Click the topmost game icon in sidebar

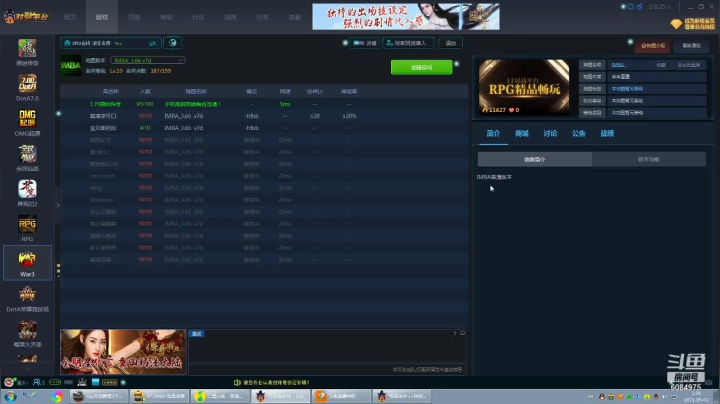pyautogui.click(x=27, y=52)
